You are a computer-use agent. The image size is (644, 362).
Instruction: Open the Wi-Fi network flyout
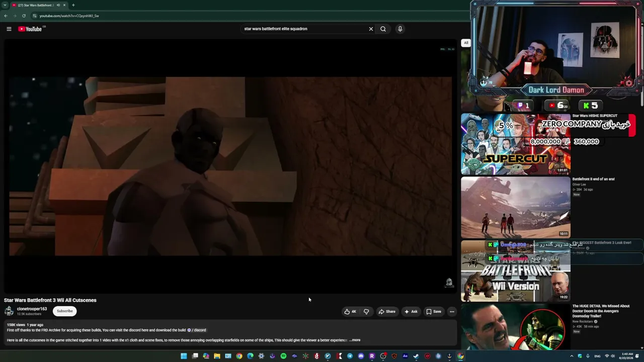click(607, 356)
